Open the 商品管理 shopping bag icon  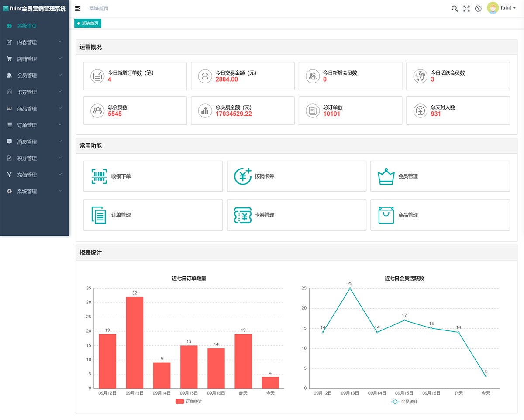386,214
